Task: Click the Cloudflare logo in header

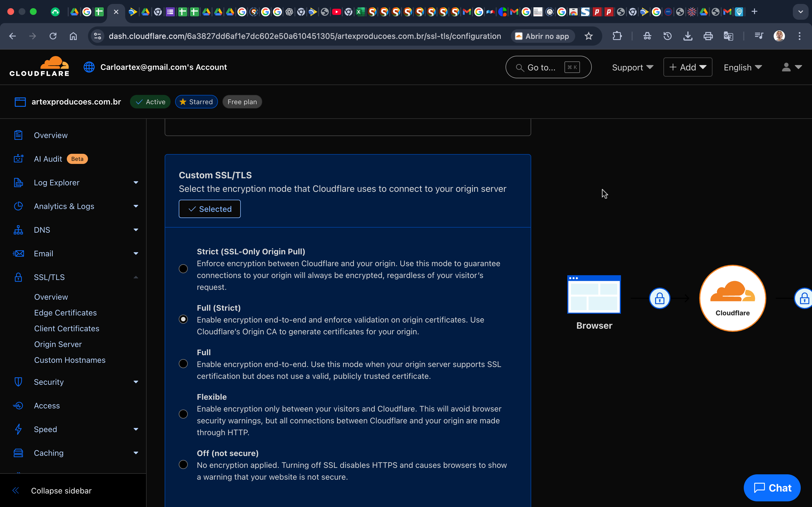Action: click(39, 67)
